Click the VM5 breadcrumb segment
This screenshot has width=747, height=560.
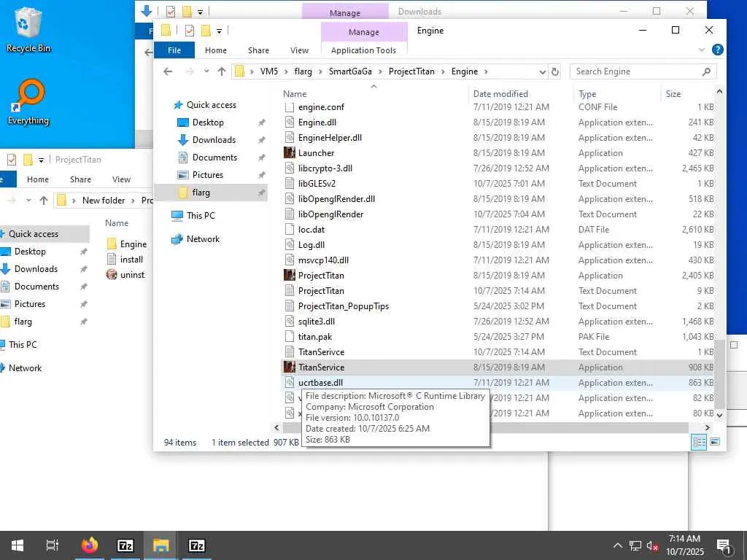268,71
